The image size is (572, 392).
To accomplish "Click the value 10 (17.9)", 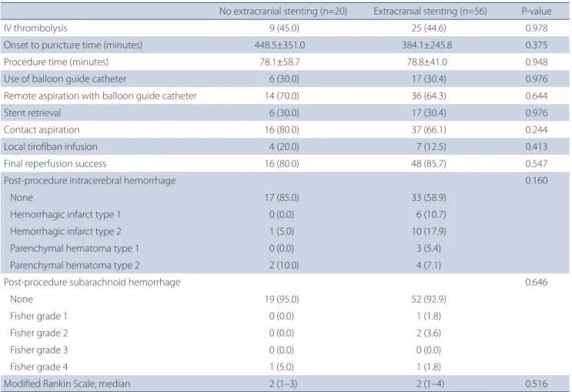I will tap(429, 231).
